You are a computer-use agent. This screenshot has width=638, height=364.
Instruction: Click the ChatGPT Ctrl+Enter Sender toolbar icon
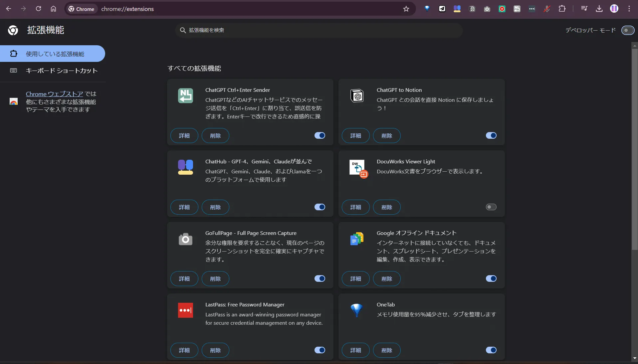click(517, 9)
